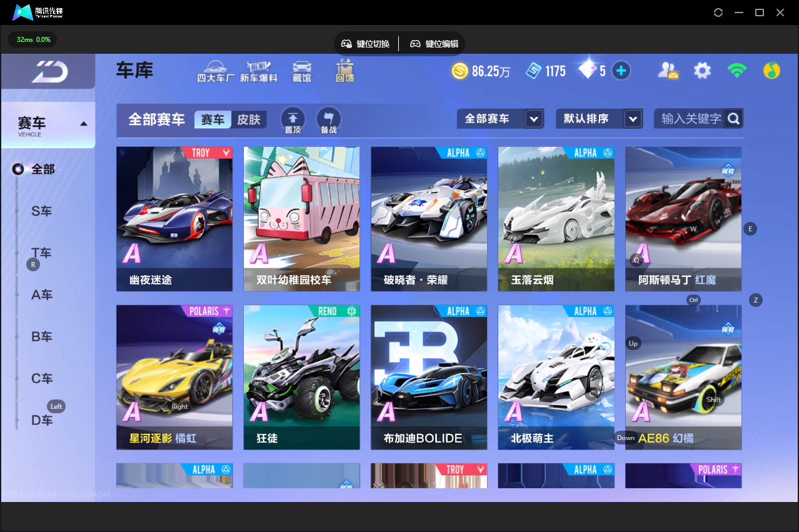Click the TROY badge on 幽夜迷途
The height and width of the screenshot is (532, 799).
[207, 153]
